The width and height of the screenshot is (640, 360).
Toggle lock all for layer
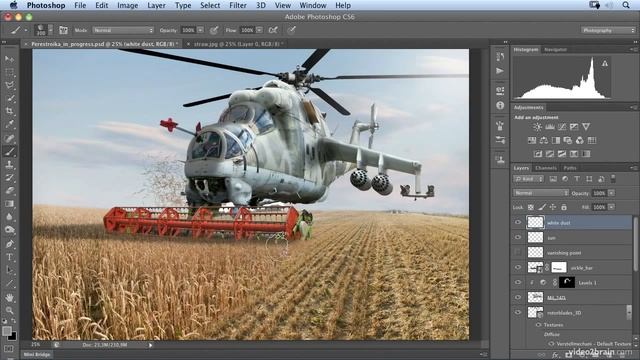(x=564, y=207)
